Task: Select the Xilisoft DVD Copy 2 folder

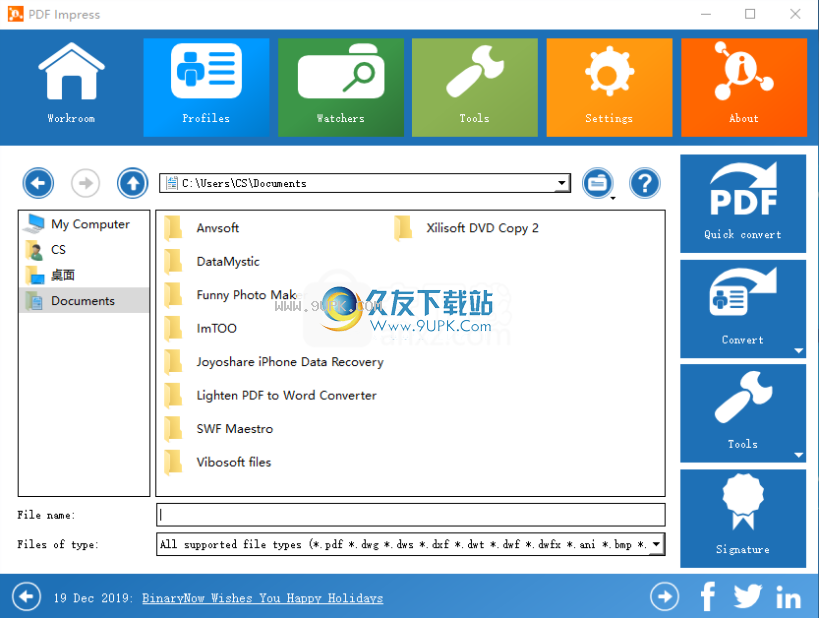Action: click(x=466, y=228)
